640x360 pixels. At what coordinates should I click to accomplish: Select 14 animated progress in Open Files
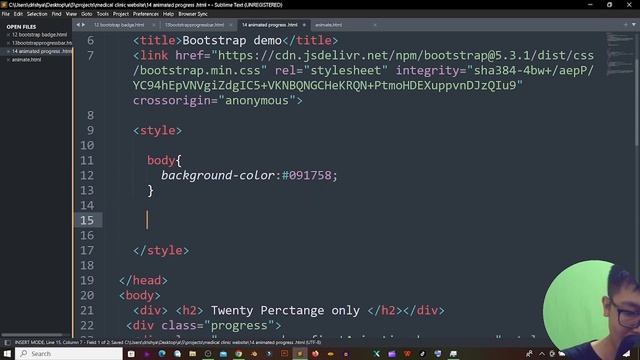coord(42,51)
